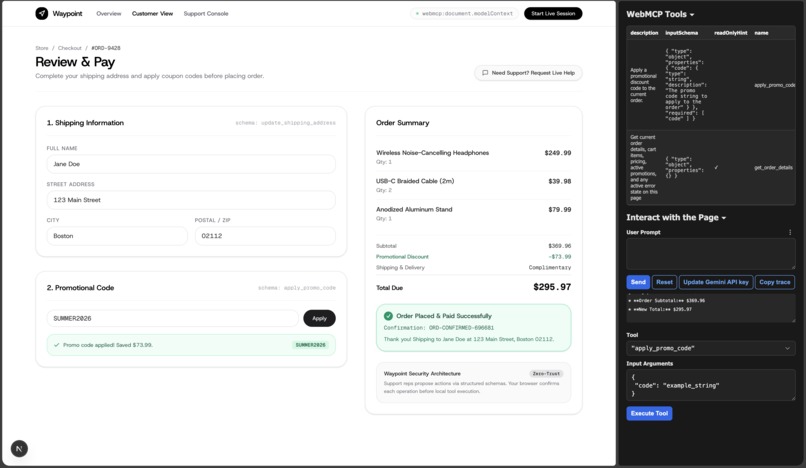Execute the selected tool
The width and height of the screenshot is (806, 468).
click(x=649, y=413)
